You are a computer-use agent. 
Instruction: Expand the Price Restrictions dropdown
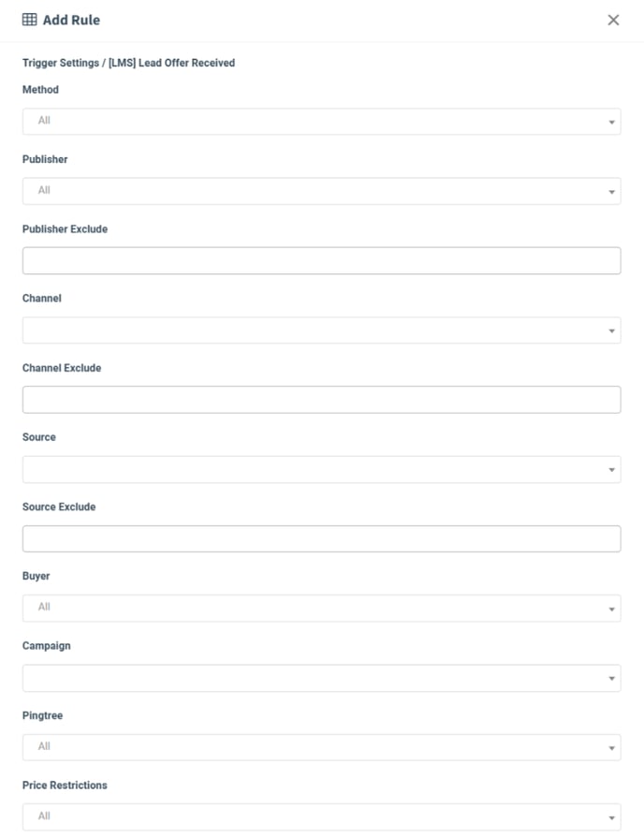[x=321, y=816]
